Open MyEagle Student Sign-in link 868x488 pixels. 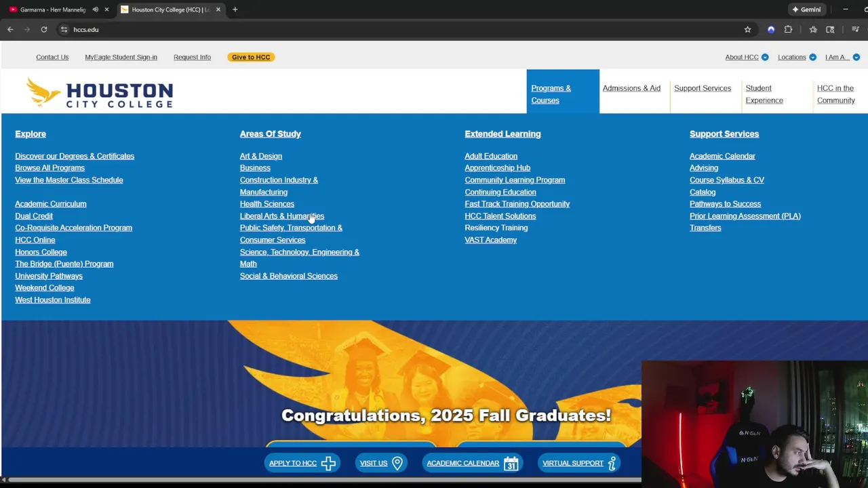121,57
